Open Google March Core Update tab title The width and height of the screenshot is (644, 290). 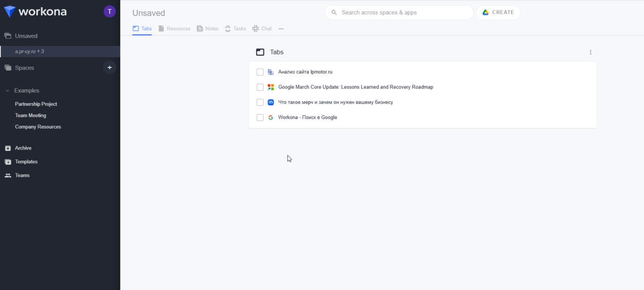coord(356,87)
